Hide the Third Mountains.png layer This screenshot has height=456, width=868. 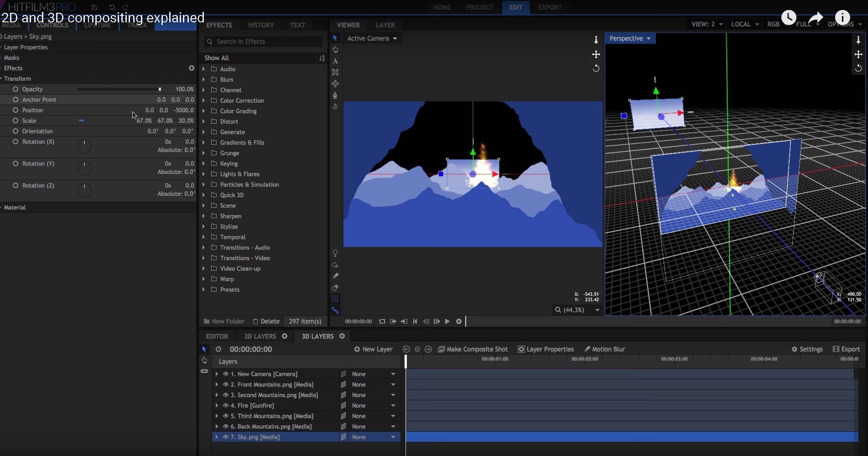point(226,416)
